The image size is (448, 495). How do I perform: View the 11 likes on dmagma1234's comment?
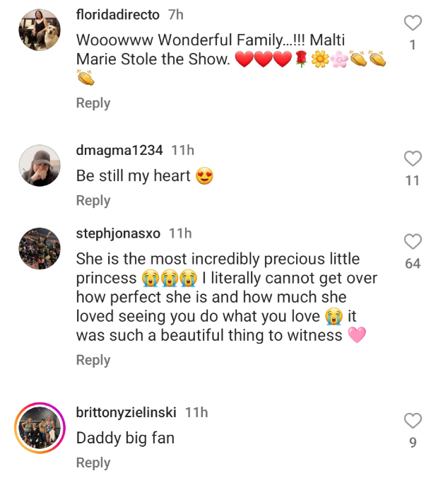point(413,181)
